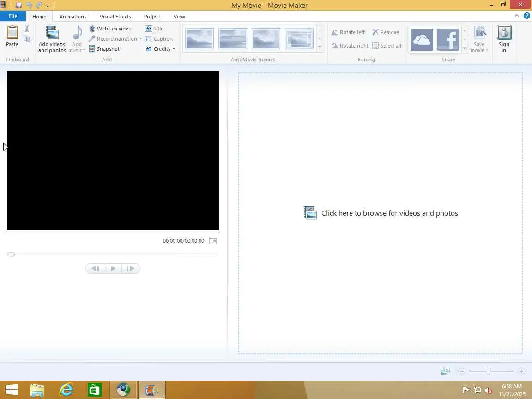Select the fourth AutoMovie theme thumbnail
The height and width of the screenshot is (399, 532).
click(299, 39)
